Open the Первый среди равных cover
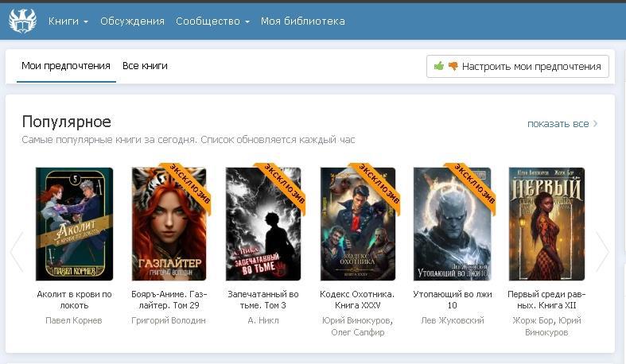 coord(546,224)
